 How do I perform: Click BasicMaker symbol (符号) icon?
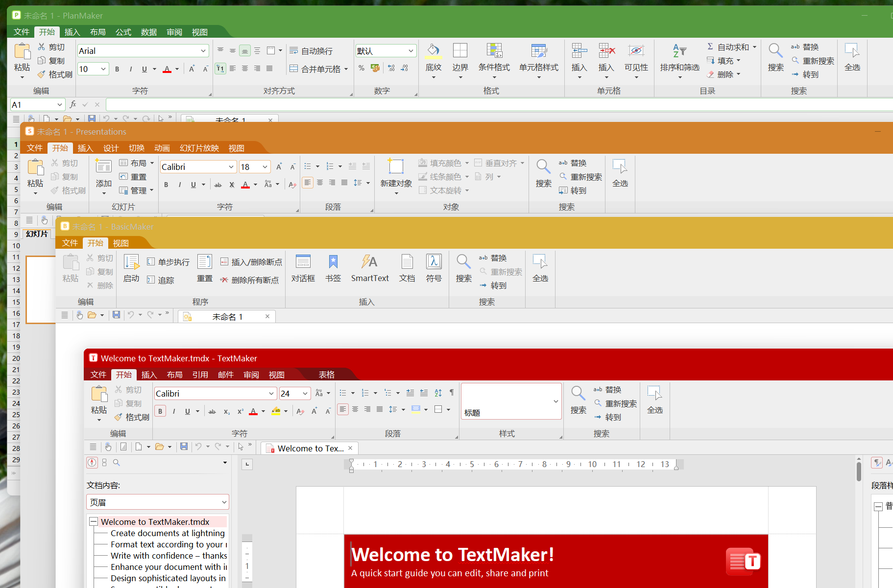click(x=434, y=261)
